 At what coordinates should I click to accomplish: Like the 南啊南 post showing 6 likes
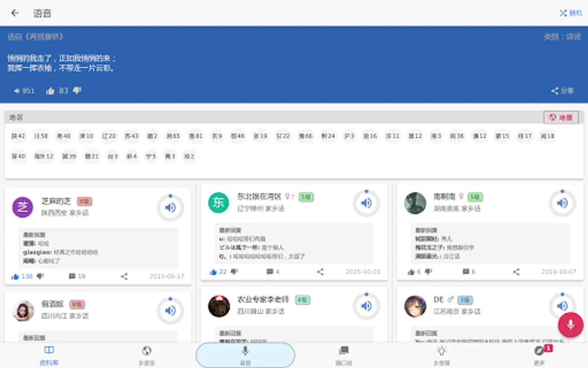pyautogui.click(x=414, y=272)
